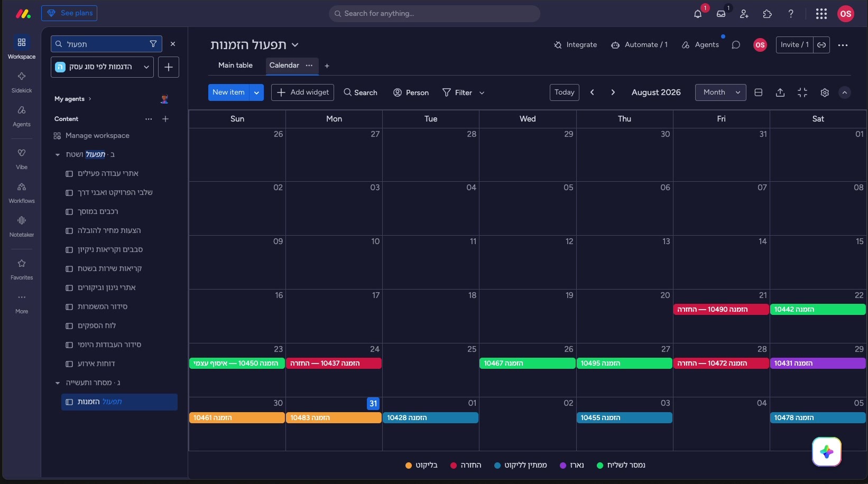Image resolution: width=868 pixels, height=484 pixels.
Task: Open the workspace selector dropdown
Action: tap(102, 67)
